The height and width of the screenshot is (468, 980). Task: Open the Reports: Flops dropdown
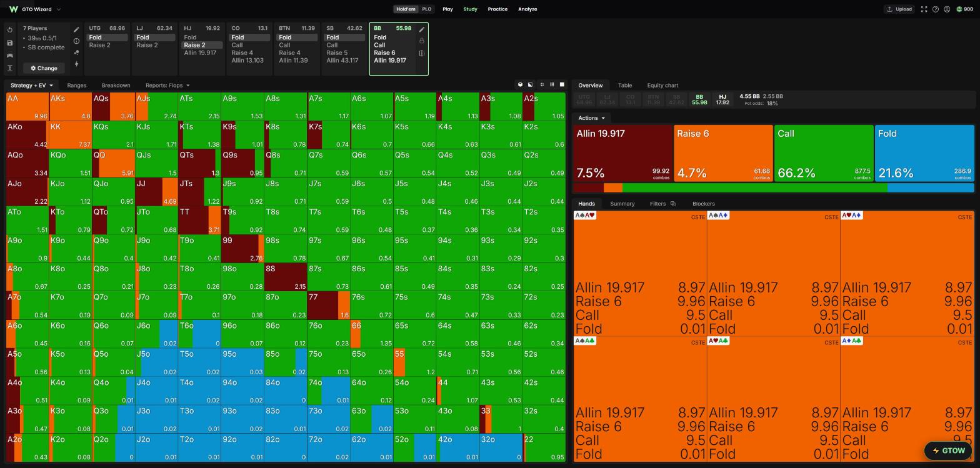pos(167,86)
